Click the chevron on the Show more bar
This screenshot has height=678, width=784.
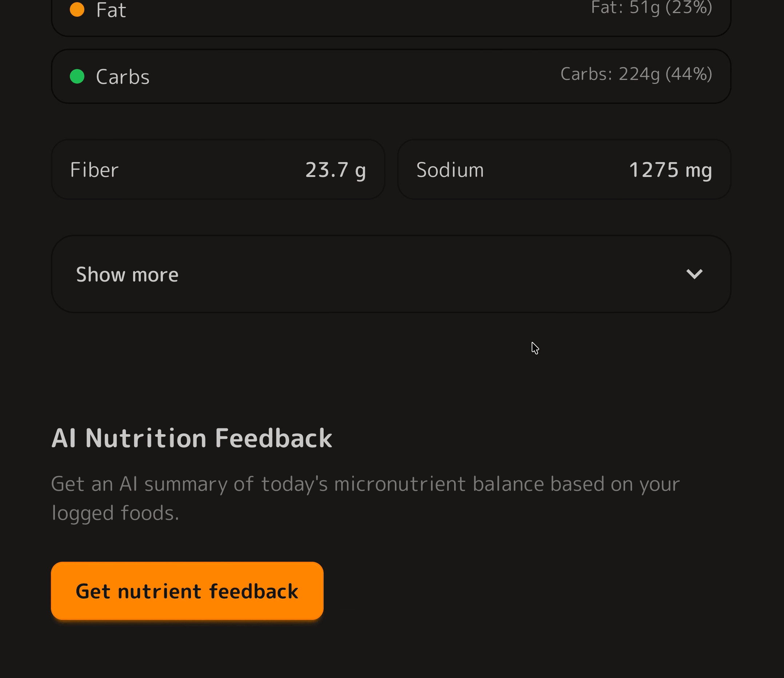(x=695, y=274)
